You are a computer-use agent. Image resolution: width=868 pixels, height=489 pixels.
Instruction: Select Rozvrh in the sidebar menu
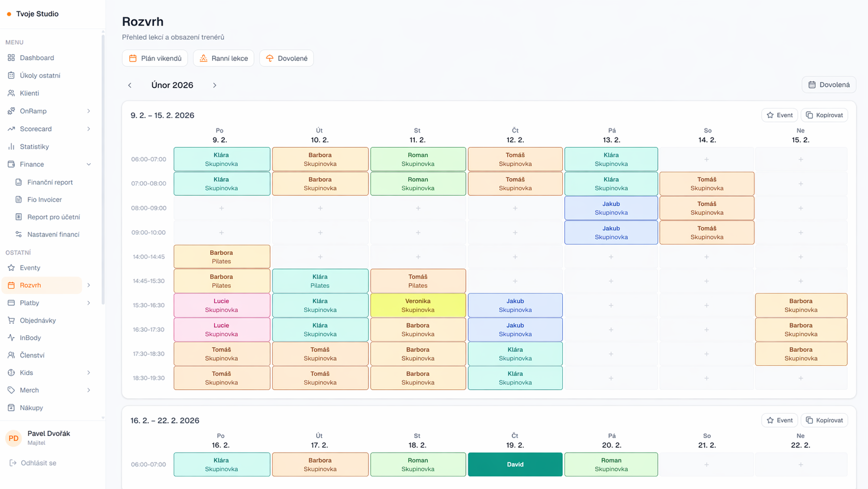tap(31, 285)
